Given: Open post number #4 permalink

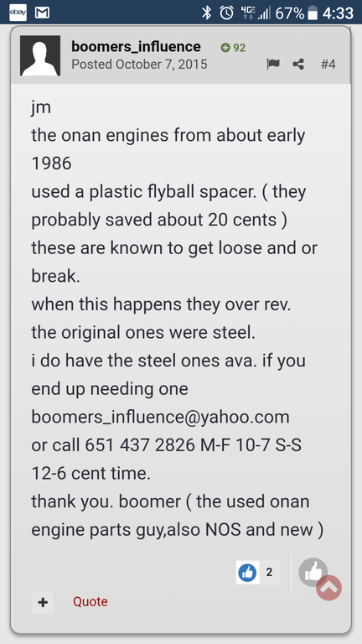Looking at the screenshot, I should tap(328, 65).
